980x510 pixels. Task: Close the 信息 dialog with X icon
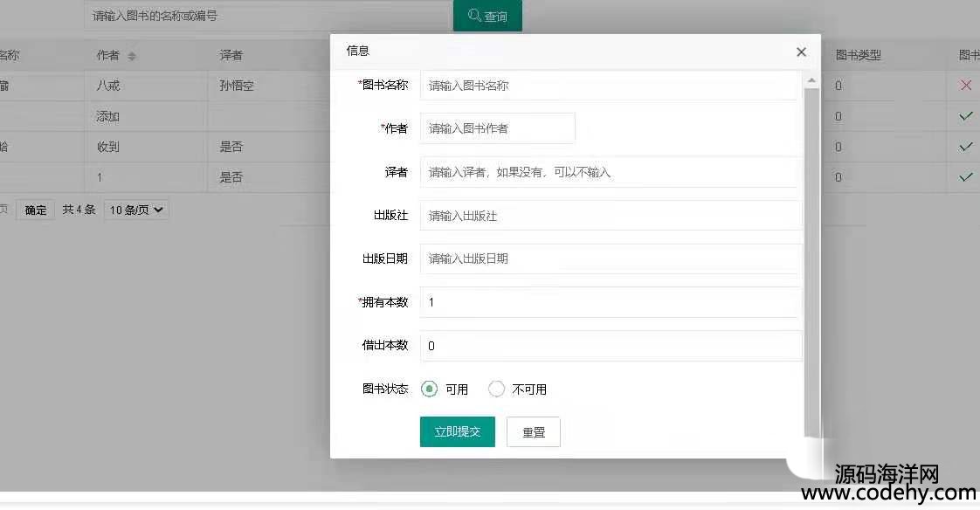801,52
